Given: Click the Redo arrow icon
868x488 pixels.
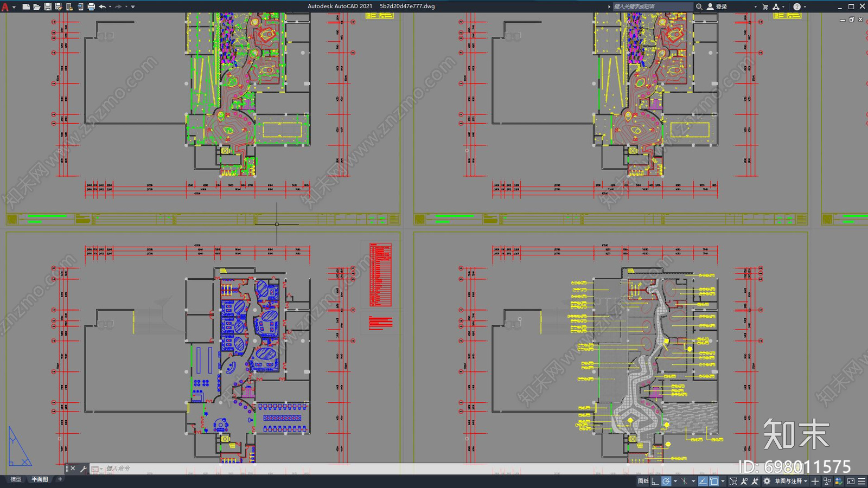Looking at the screenshot, I should point(118,7).
